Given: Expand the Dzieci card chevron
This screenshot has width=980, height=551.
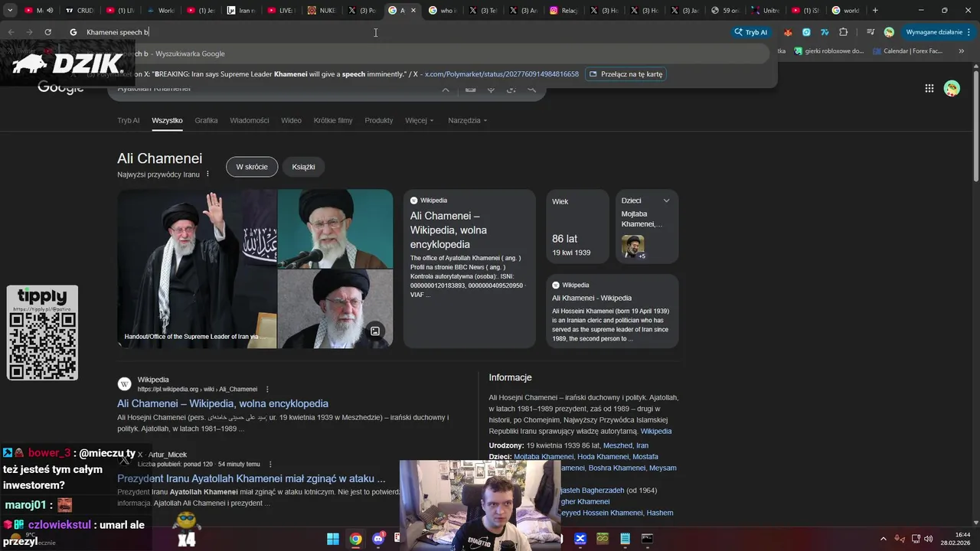Looking at the screenshot, I should (x=666, y=201).
